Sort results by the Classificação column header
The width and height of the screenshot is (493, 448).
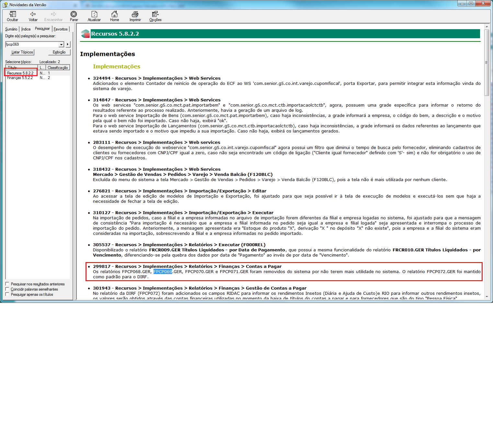point(58,68)
